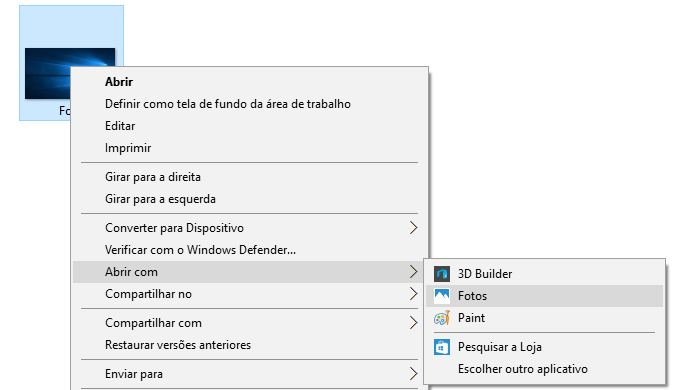
Task: Click the Paint palette icon
Action: [441, 318]
